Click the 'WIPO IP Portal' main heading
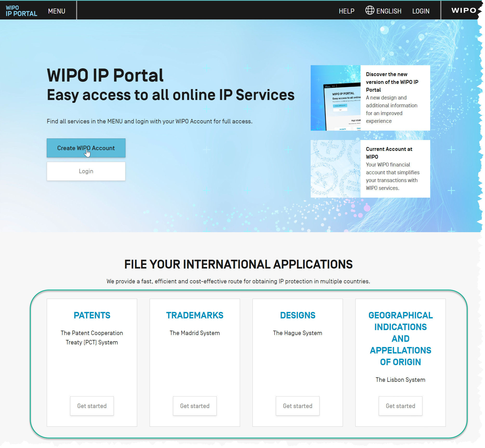The width and height of the screenshot is (485, 448). coord(105,75)
